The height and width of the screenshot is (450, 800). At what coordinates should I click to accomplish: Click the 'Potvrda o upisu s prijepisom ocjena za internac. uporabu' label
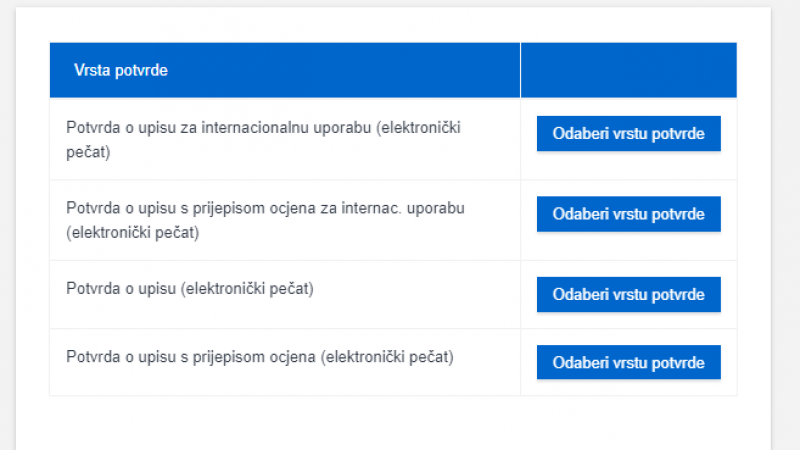point(265,208)
